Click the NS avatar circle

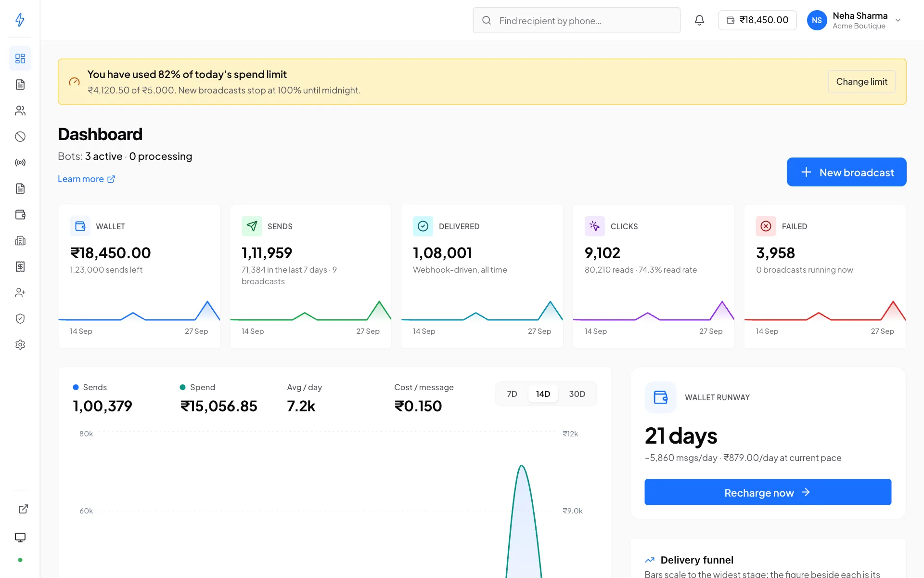pos(817,20)
